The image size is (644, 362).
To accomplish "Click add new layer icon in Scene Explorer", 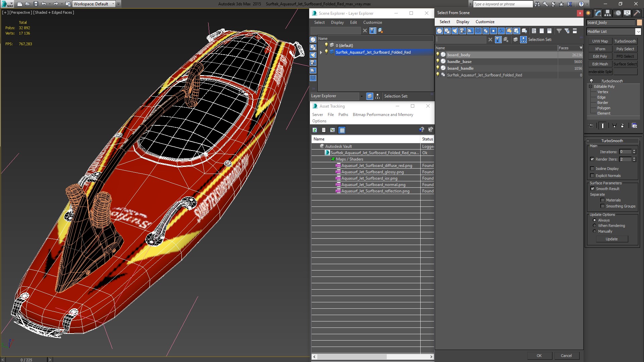I will point(380,31).
